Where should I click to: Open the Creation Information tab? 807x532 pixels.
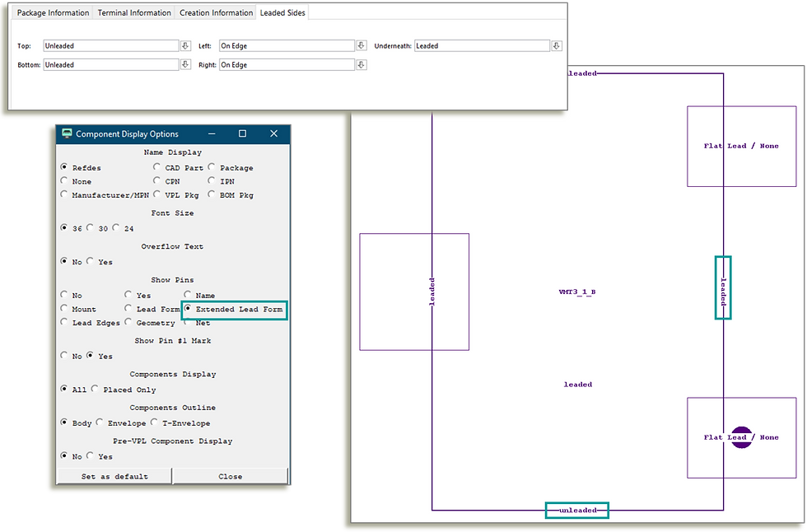tap(216, 13)
